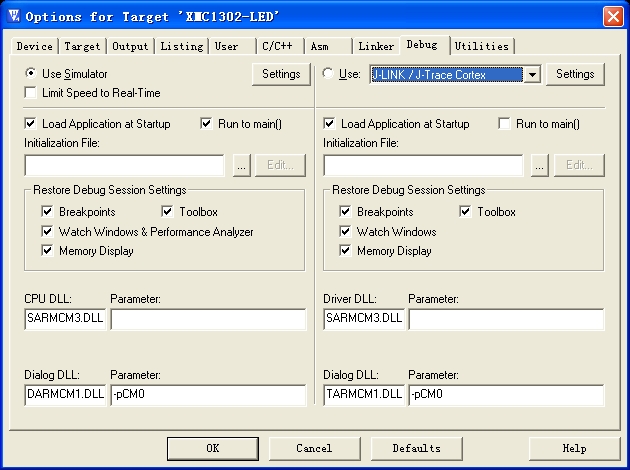Screen dimensions: 630x470
Task: Go to the Utilities tab
Action: coord(482,46)
